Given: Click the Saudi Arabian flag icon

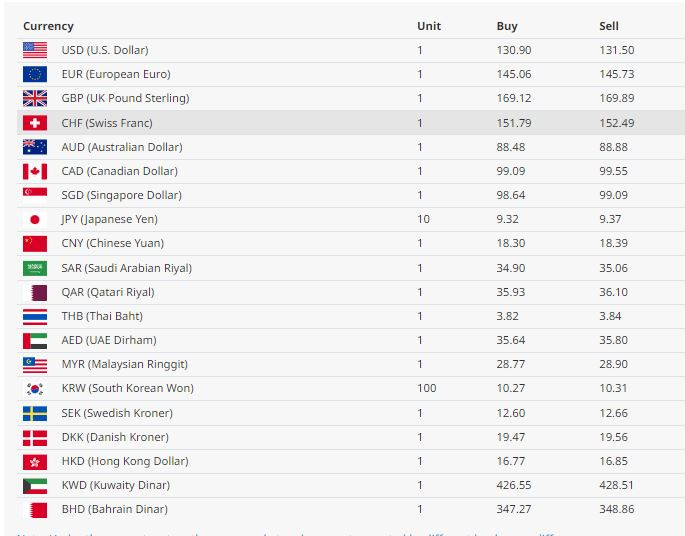Looking at the screenshot, I should tap(35, 268).
